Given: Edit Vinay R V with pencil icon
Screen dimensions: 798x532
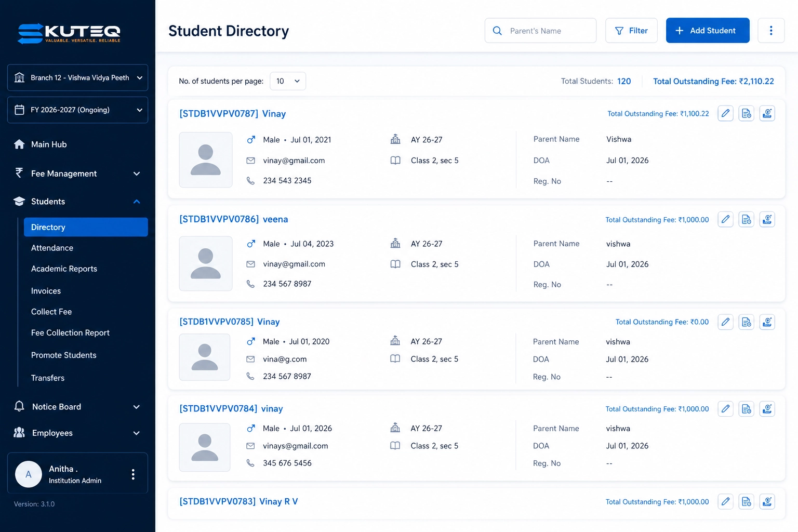Looking at the screenshot, I should (x=725, y=501).
